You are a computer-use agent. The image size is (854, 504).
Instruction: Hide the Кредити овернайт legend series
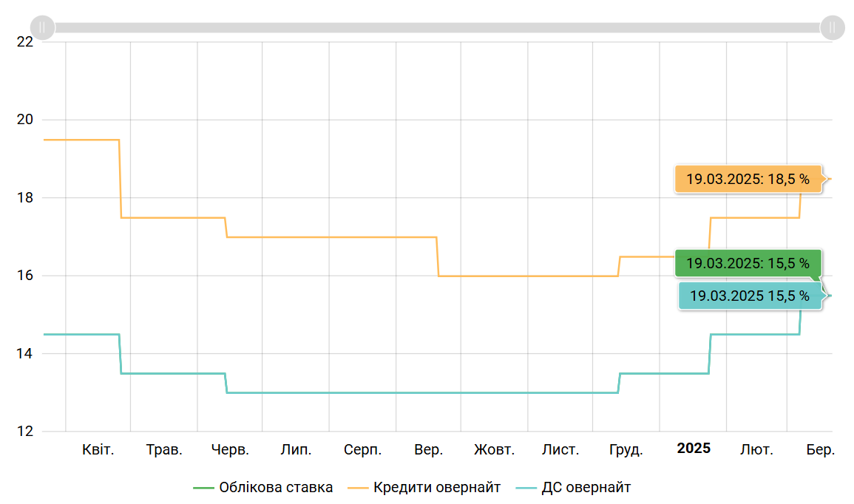tap(437, 488)
